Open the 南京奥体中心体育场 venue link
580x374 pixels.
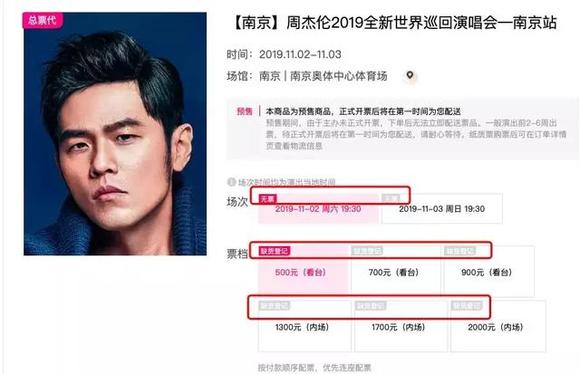pyautogui.click(x=338, y=76)
